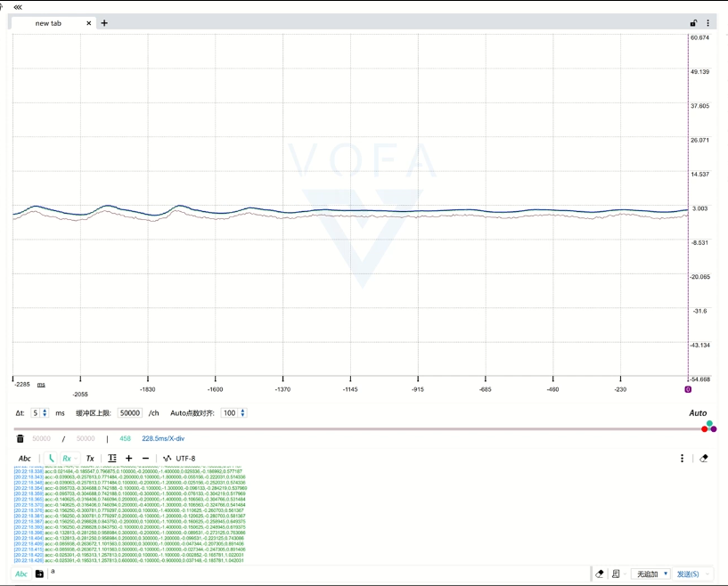Screen dimensions: 728x586
Task: Open the tab bar three-dot menu
Action: [x=708, y=23]
